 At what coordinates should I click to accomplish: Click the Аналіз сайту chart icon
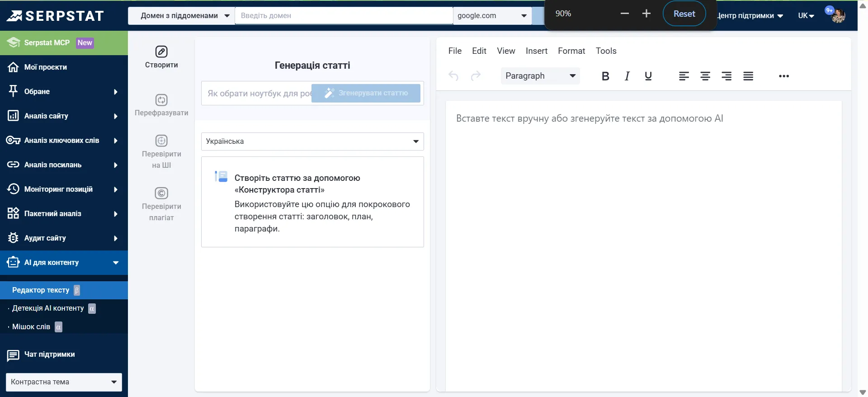pyautogui.click(x=13, y=116)
